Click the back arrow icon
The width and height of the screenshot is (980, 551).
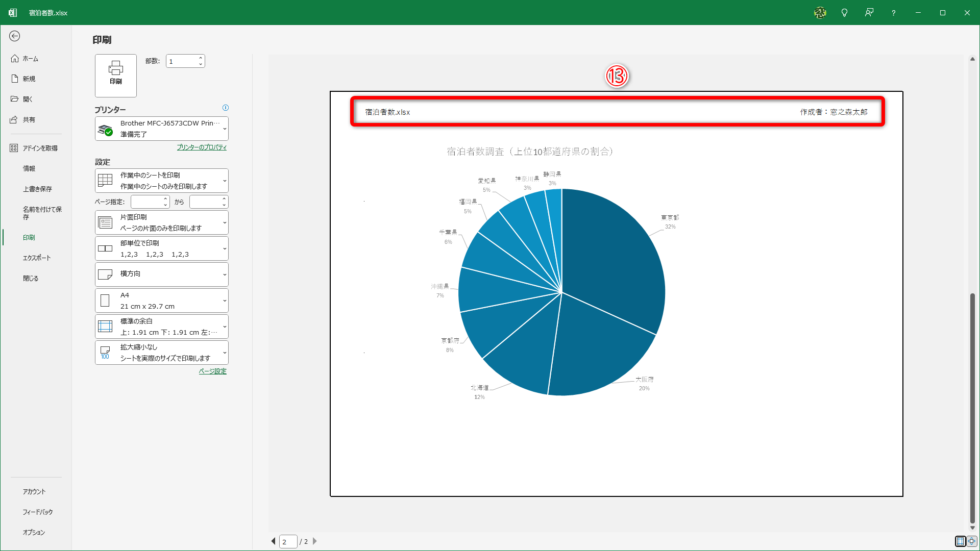(x=15, y=36)
